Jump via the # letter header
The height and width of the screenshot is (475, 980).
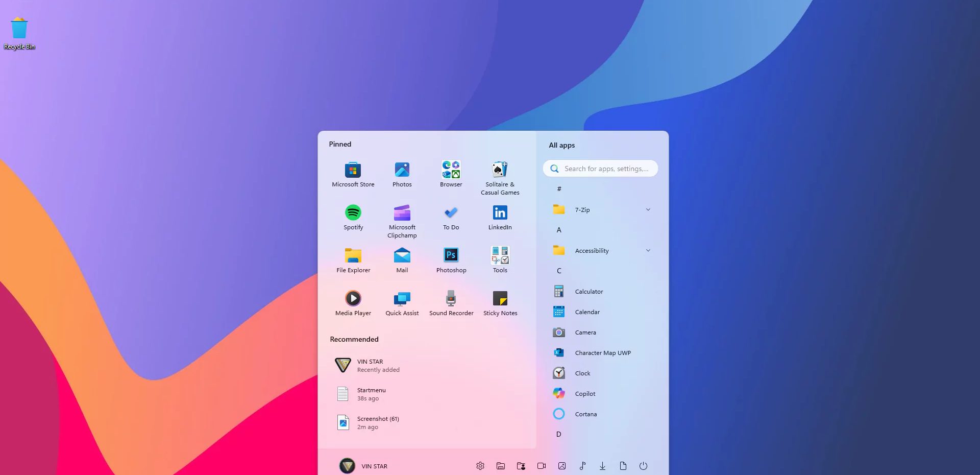[x=559, y=189]
